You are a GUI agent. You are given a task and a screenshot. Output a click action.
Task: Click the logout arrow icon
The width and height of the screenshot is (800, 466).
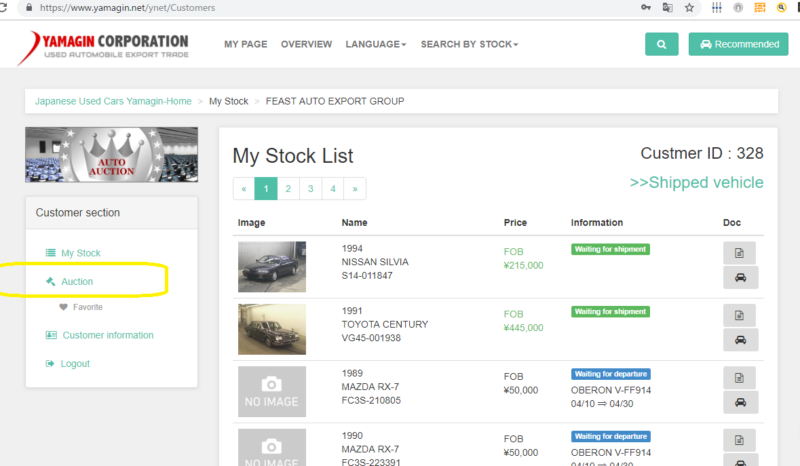50,363
